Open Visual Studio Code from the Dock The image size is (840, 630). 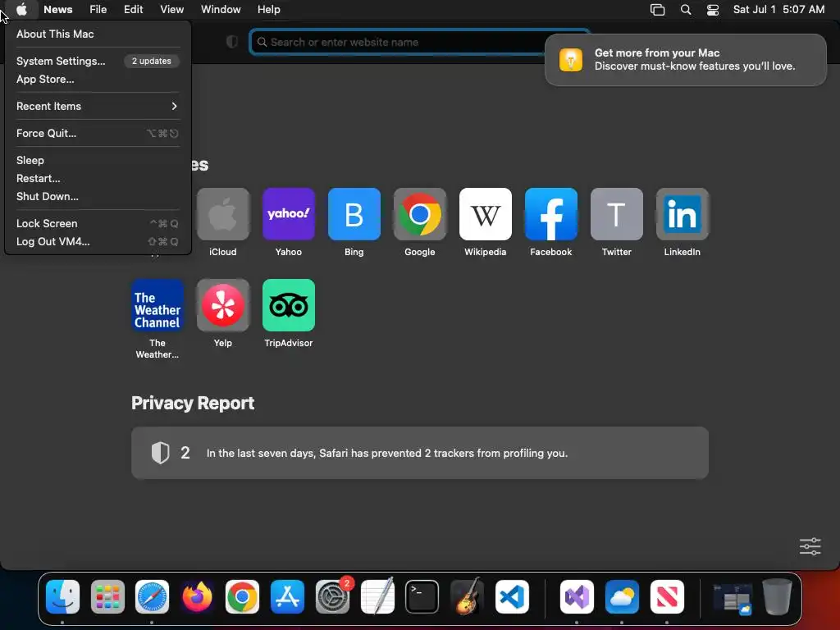[512, 597]
